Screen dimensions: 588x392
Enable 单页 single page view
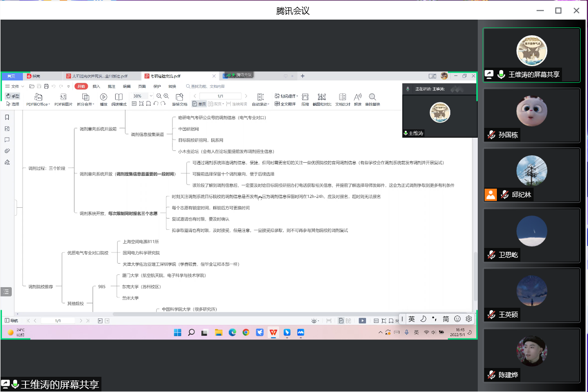[199, 104]
